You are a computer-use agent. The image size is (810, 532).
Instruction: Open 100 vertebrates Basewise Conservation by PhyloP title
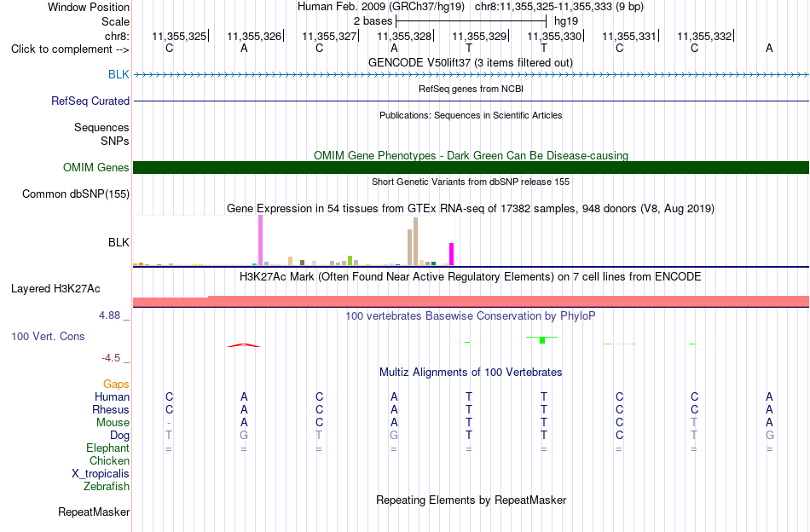click(x=471, y=315)
